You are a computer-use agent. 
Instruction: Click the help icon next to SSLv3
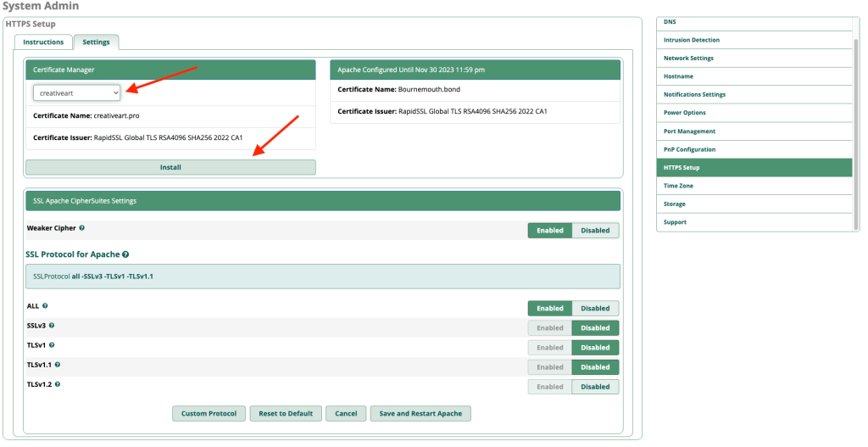click(x=52, y=325)
